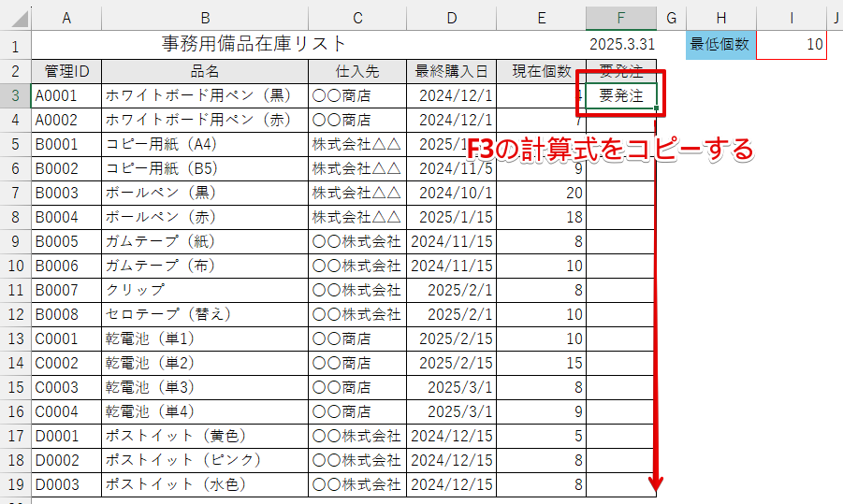Viewport: 843px width, 504px height.
Task: Click cell ガムテープ（紙）
Action: 205,242
